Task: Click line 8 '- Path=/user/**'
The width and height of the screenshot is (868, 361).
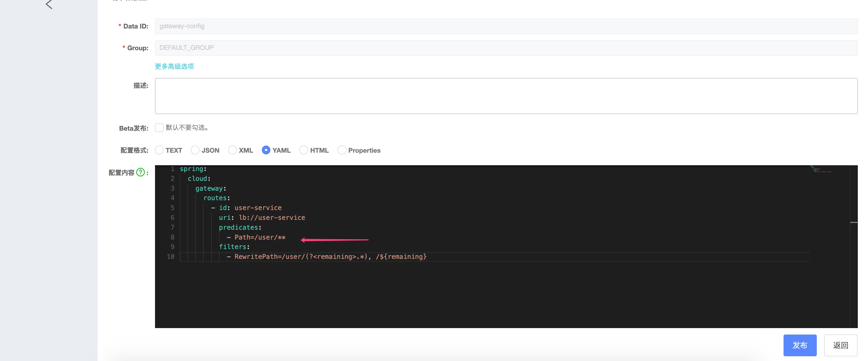Action: click(256, 237)
